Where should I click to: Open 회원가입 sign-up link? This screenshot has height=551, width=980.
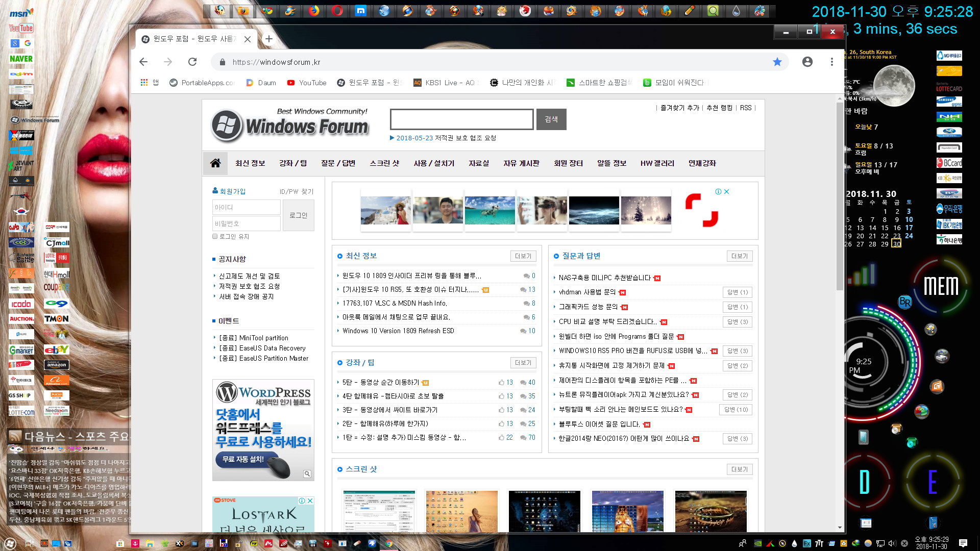[229, 191]
